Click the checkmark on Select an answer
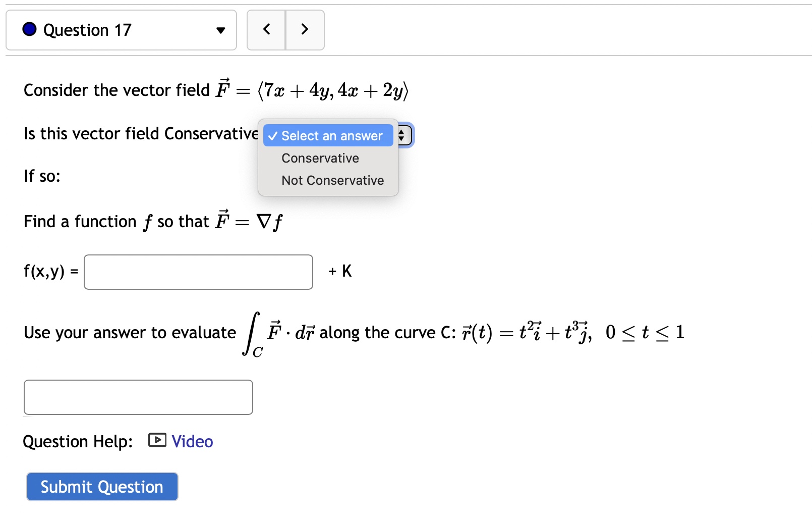Viewport: 812px width, 523px height. point(273,135)
